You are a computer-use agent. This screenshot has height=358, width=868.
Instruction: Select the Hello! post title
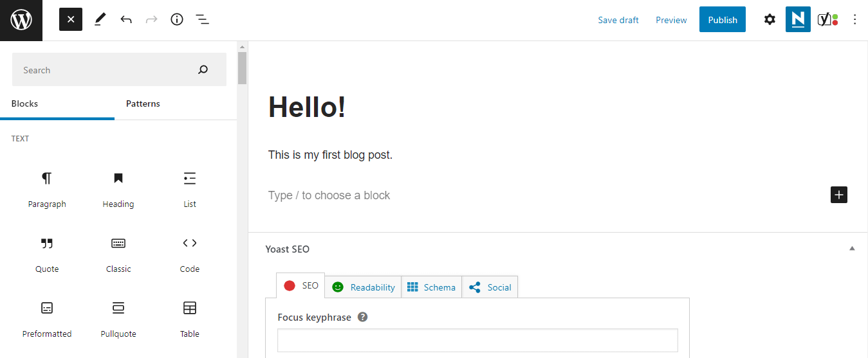pyautogui.click(x=307, y=107)
